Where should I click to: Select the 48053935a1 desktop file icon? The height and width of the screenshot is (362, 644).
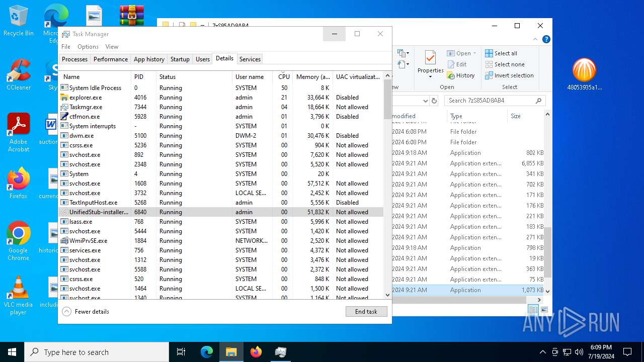coord(584,74)
